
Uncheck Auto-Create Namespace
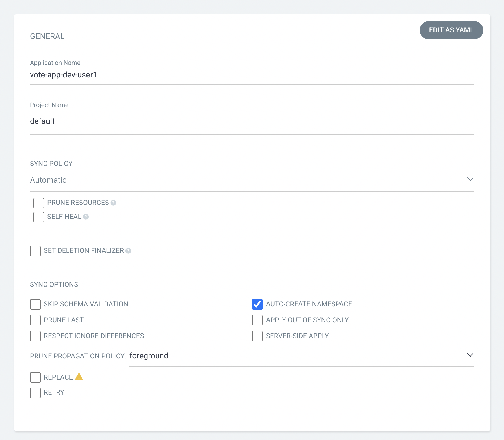tap(257, 304)
